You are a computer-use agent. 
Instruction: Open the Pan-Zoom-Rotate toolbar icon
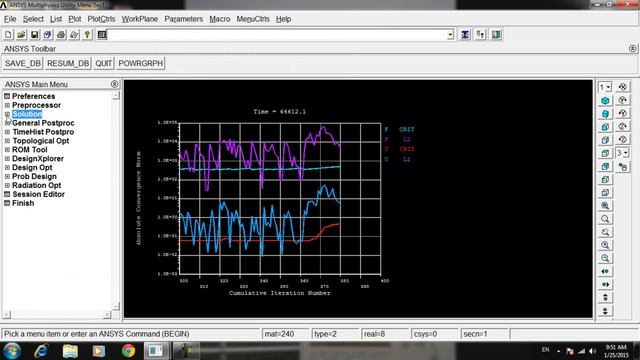click(48, 35)
